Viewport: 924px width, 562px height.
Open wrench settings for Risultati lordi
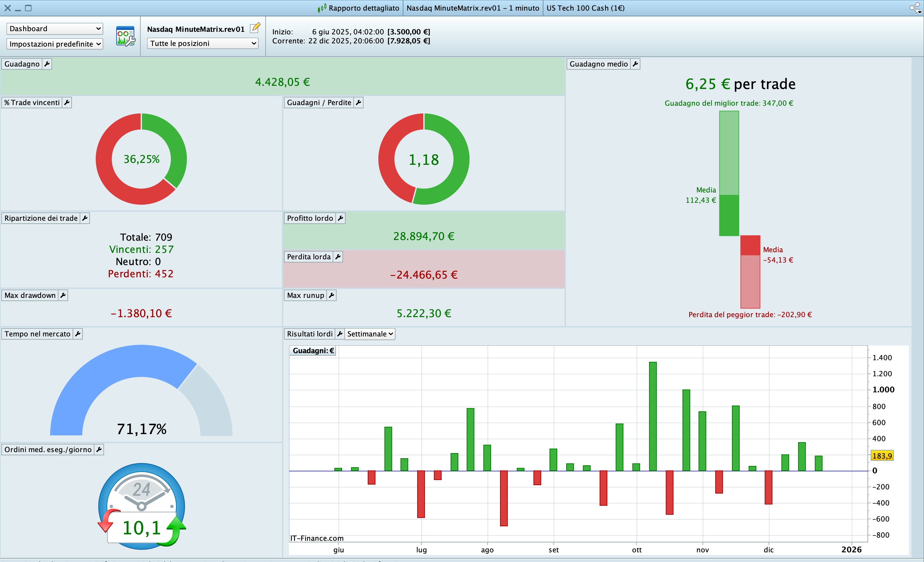339,334
